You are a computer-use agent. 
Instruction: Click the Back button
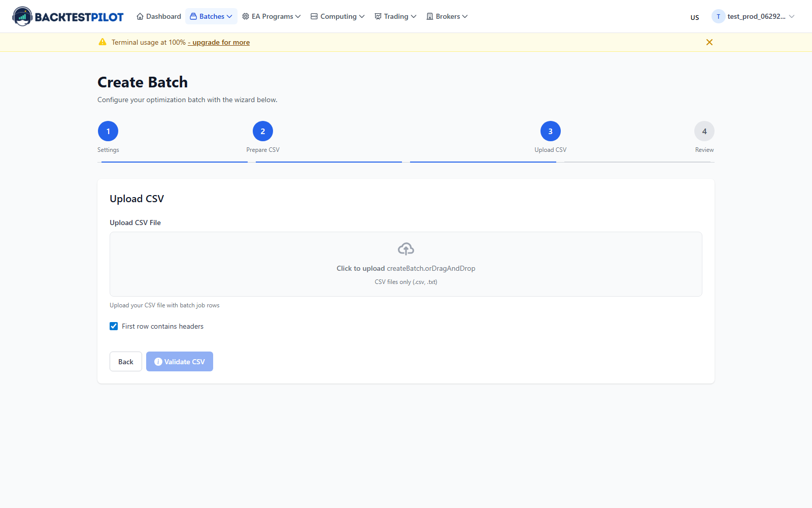pyautogui.click(x=126, y=362)
